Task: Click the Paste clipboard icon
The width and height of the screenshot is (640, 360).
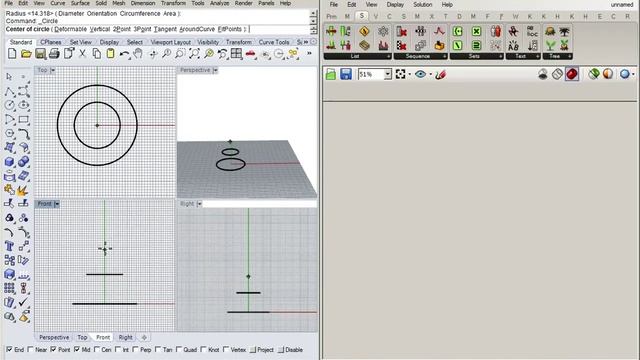Action: (110, 53)
